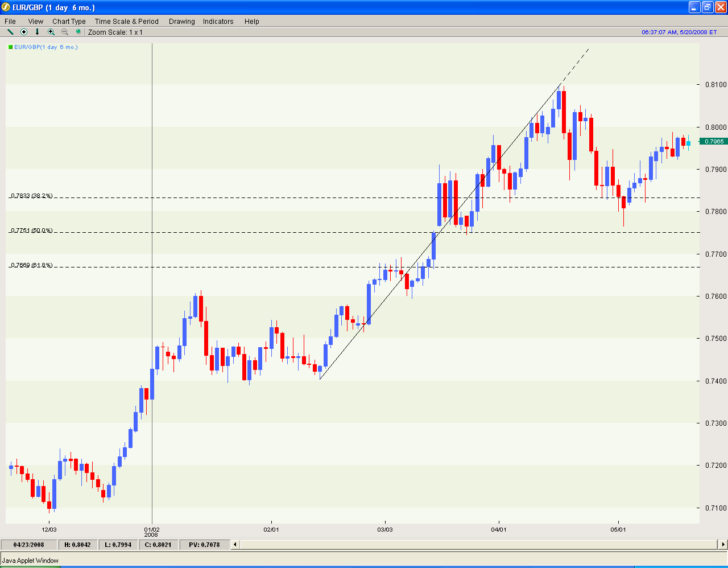Click the clock reading 06:37:07 AM, 5/20/2008 ET
The width and height of the screenshot is (728, 568).
click(680, 32)
